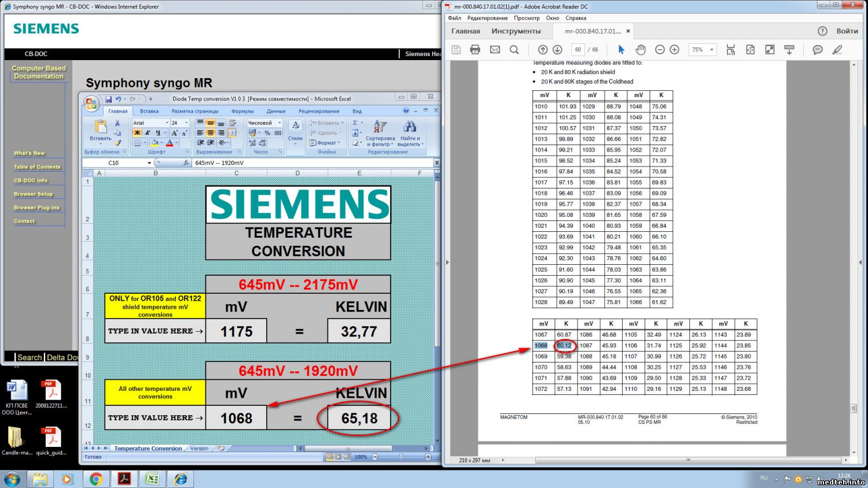Click the Excel Save icon in quick access

click(108, 99)
